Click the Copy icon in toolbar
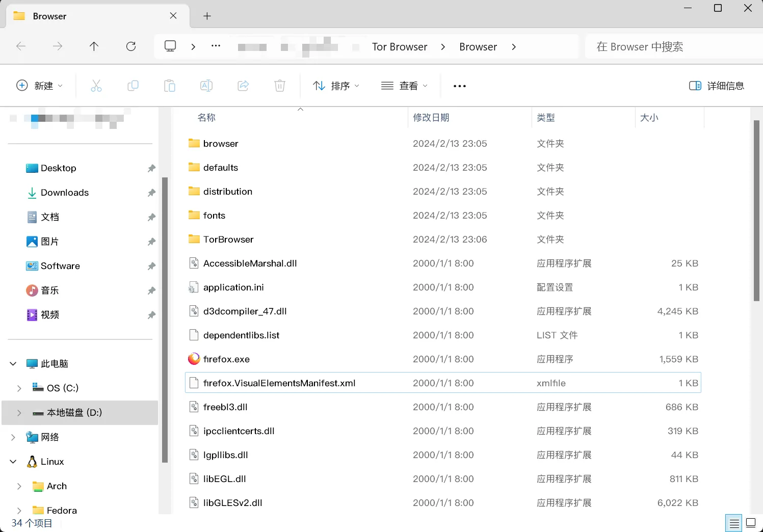The width and height of the screenshot is (763, 532). point(133,86)
